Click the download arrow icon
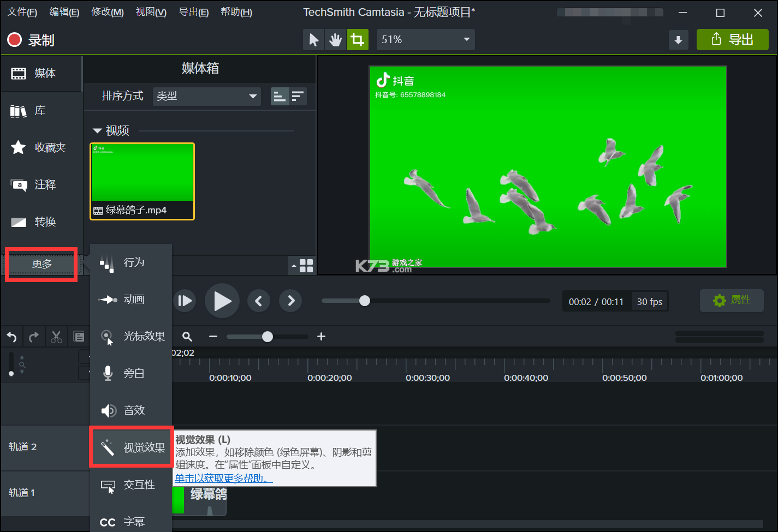778x532 pixels. point(678,40)
